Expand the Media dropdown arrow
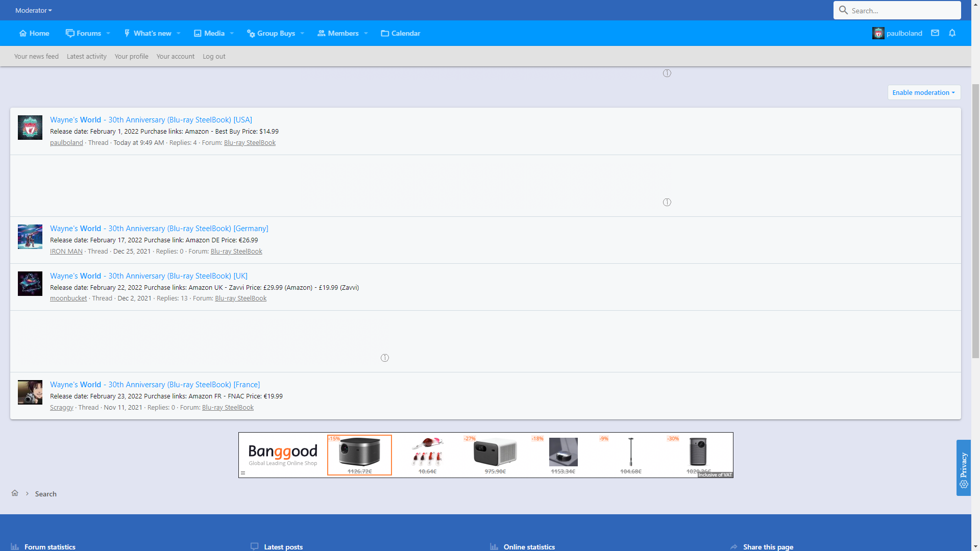 point(232,33)
